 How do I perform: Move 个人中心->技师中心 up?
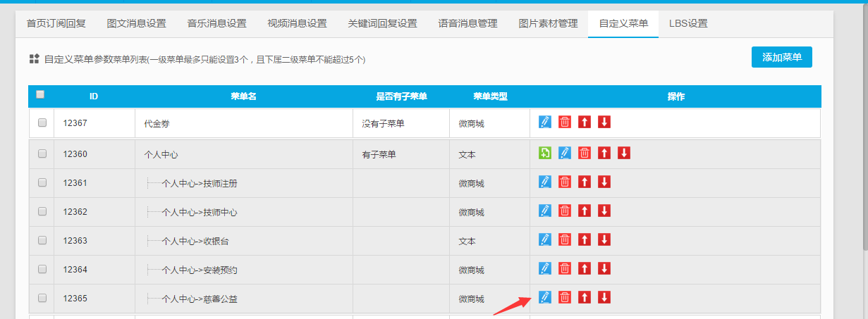pyautogui.click(x=584, y=211)
